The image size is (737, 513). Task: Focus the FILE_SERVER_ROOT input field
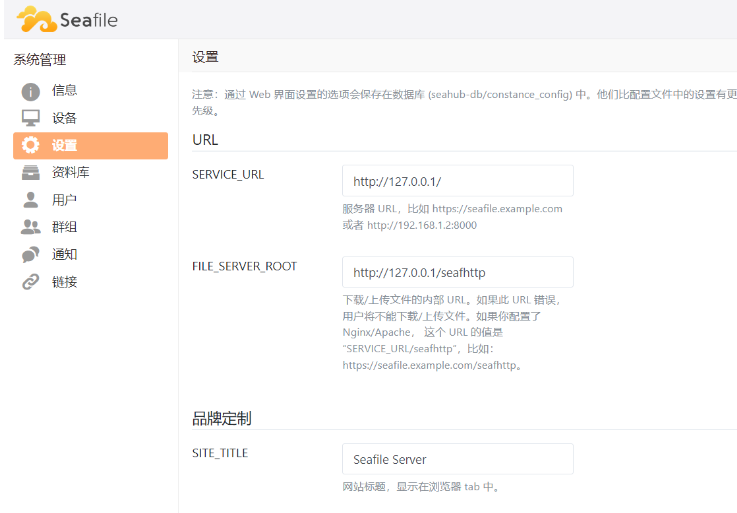pos(458,272)
